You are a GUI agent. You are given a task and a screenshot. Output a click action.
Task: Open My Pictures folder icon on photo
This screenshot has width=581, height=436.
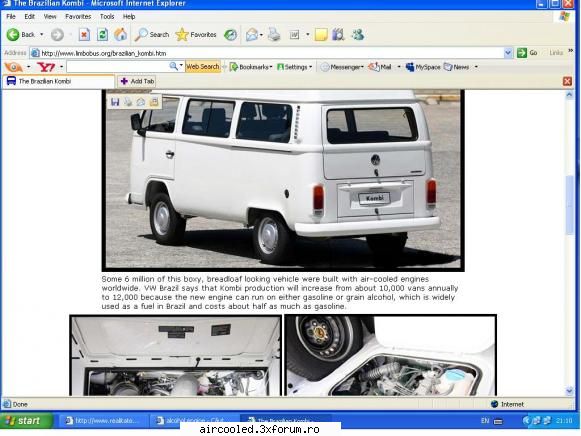coord(154,102)
